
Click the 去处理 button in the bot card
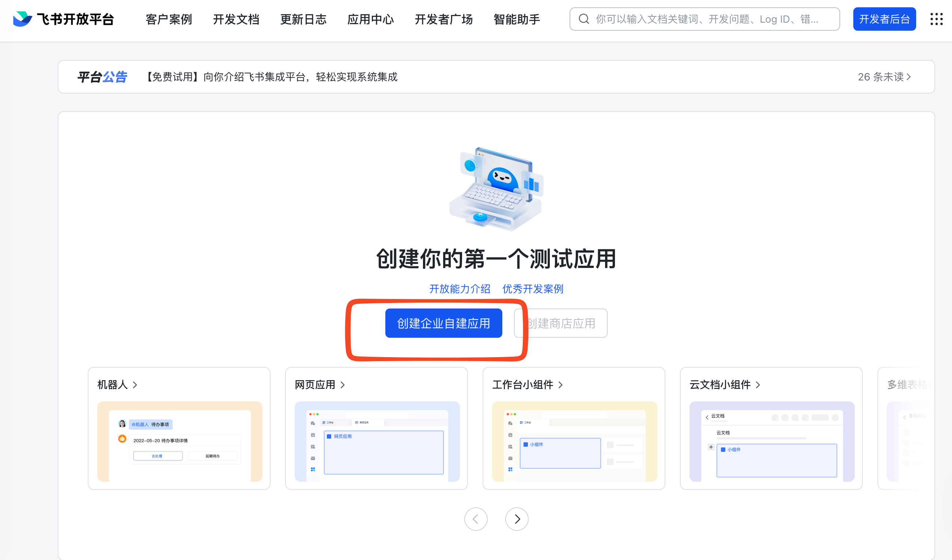tap(158, 456)
